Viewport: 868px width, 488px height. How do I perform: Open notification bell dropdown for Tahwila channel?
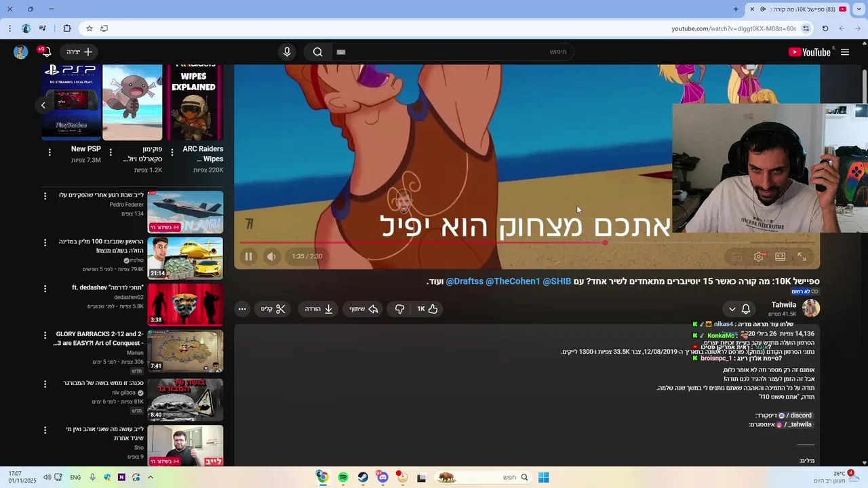click(x=739, y=309)
